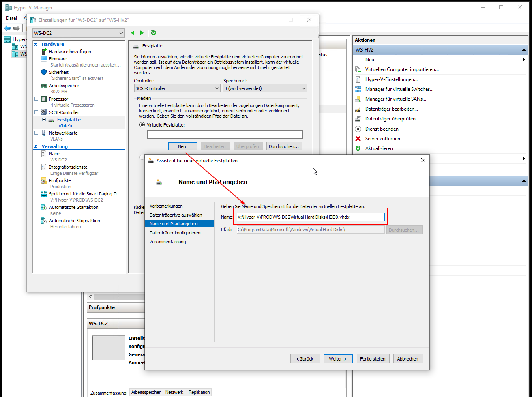This screenshot has width=532, height=397.
Task: Click Datenträger überprüfen action
Action: (x=393, y=119)
